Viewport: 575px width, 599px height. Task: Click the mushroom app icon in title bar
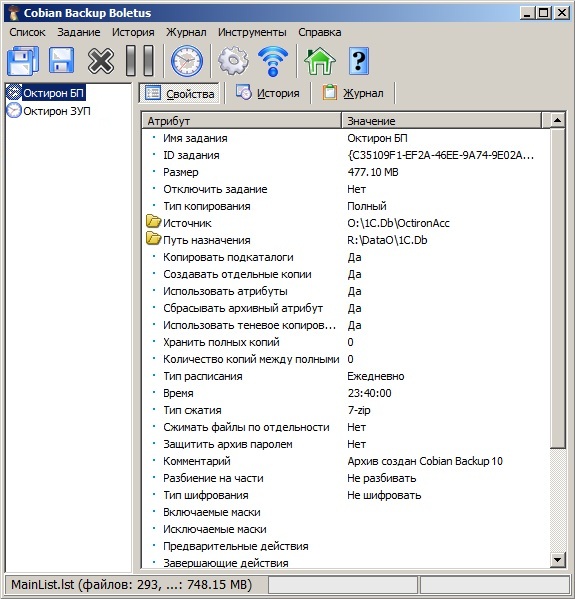coord(14,13)
